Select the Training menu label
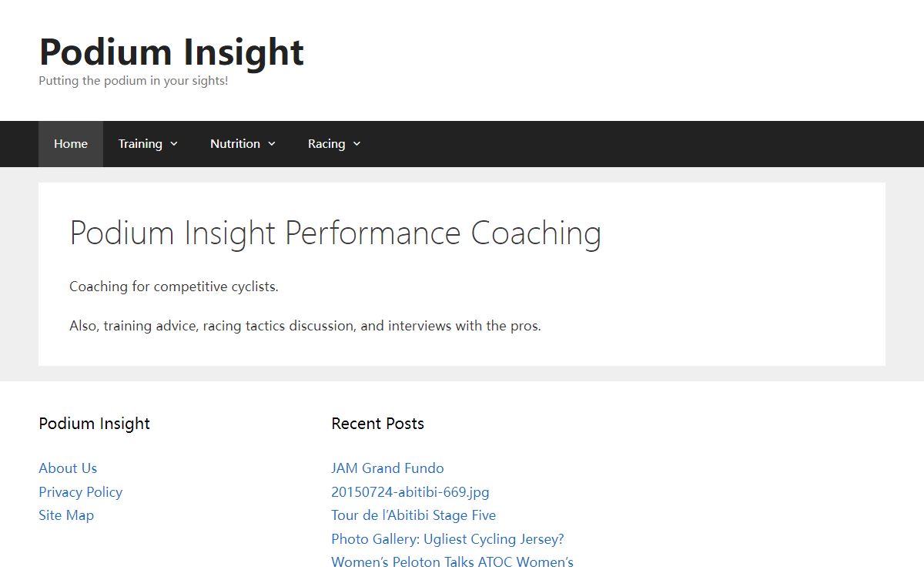The width and height of the screenshot is (924, 570). click(140, 144)
